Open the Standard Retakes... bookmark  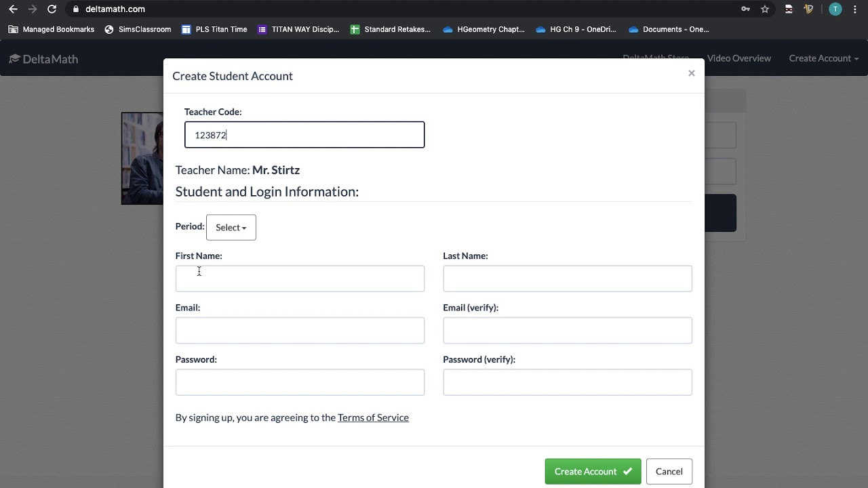tap(391, 29)
